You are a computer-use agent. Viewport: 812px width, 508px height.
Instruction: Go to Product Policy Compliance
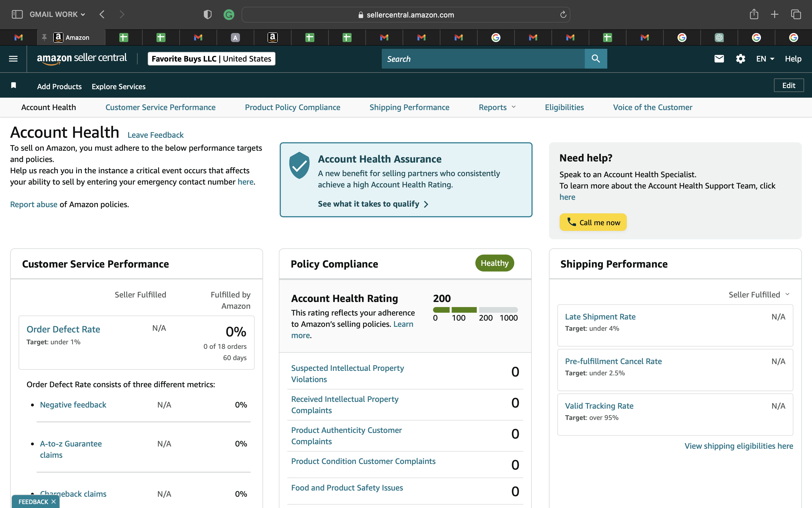click(293, 107)
